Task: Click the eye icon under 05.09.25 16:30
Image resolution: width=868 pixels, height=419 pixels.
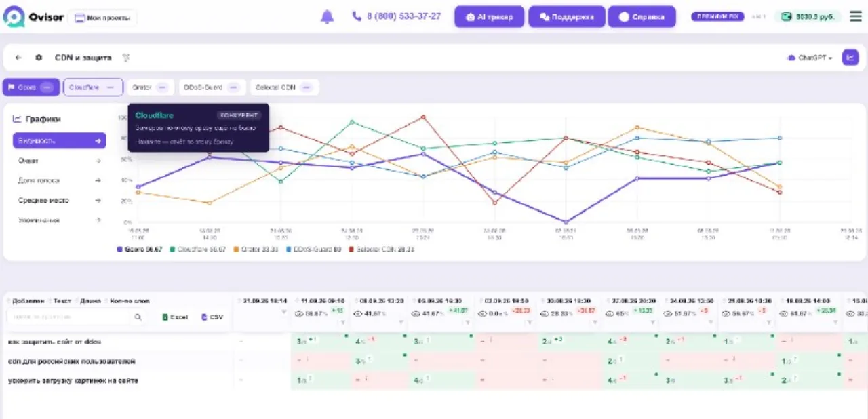Action: coord(418,314)
